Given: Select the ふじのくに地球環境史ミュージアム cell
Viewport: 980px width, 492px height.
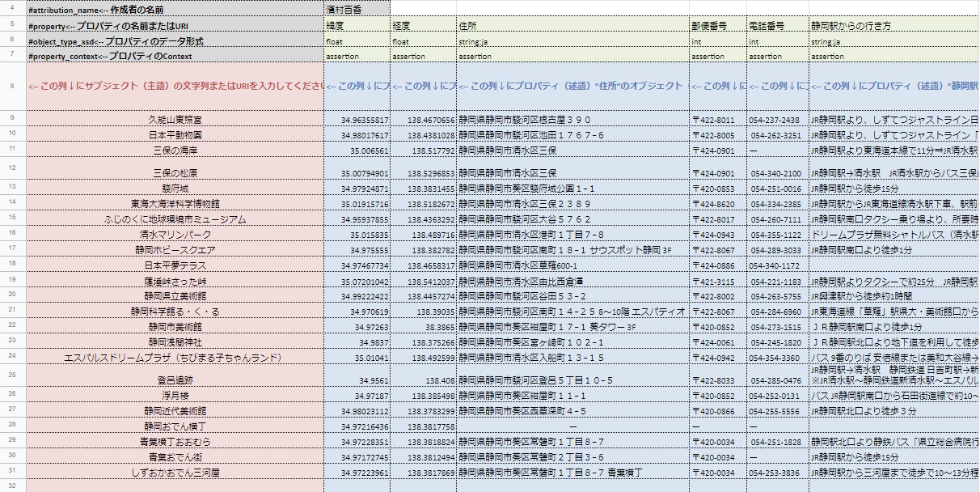Looking at the screenshot, I should pyautogui.click(x=175, y=219).
